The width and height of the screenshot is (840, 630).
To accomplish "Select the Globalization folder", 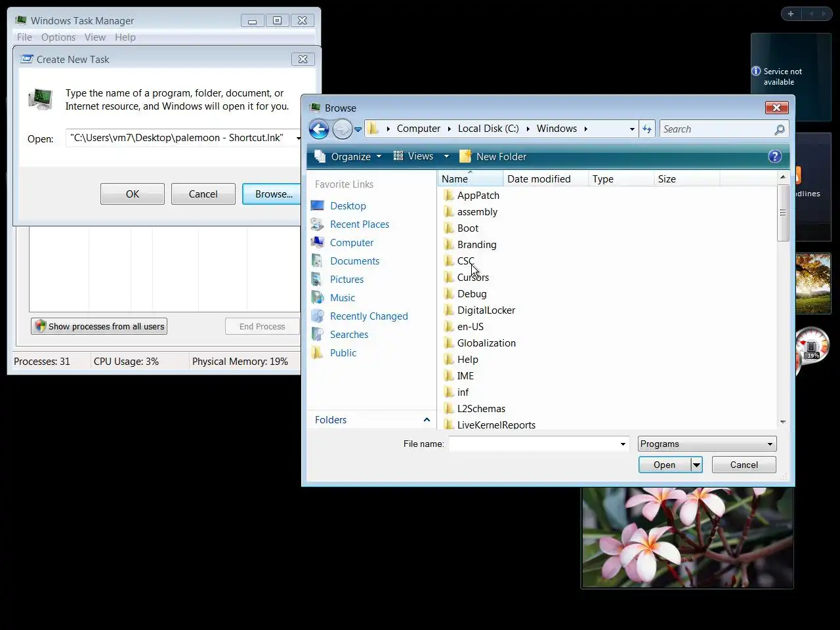I will 486,343.
